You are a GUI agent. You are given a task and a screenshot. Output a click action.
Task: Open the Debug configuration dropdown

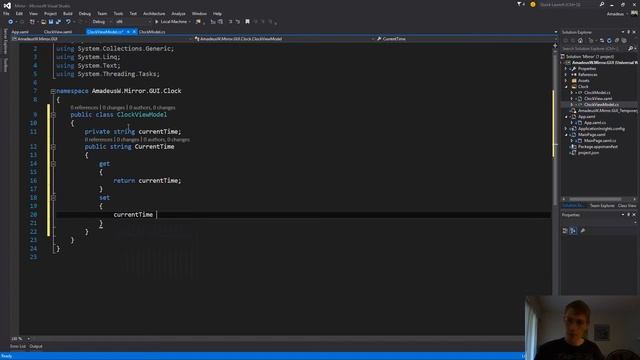(101, 22)
